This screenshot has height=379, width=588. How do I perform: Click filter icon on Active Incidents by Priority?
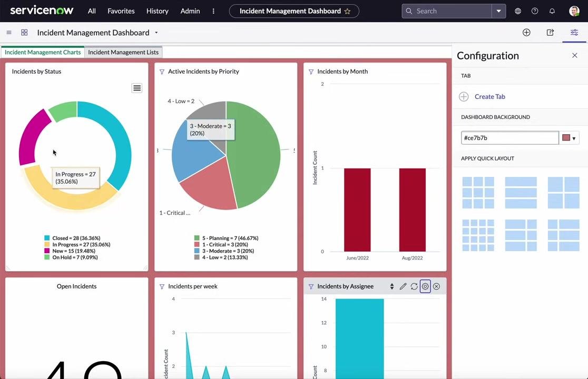coord(162,72)
